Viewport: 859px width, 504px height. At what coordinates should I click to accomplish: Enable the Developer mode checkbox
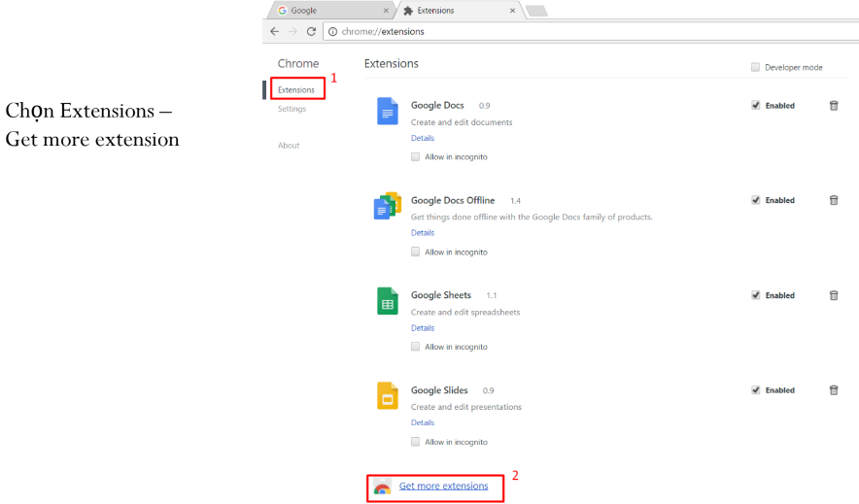[x=755, y=67]
